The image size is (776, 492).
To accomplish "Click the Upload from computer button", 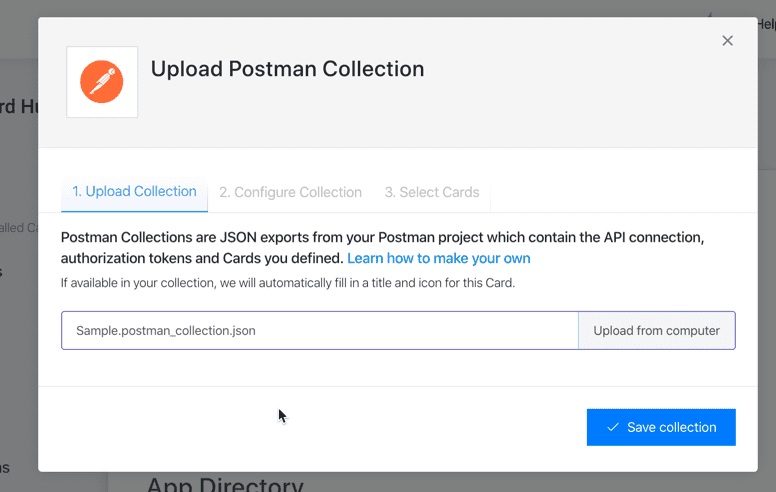I will [x=657, y=331].
